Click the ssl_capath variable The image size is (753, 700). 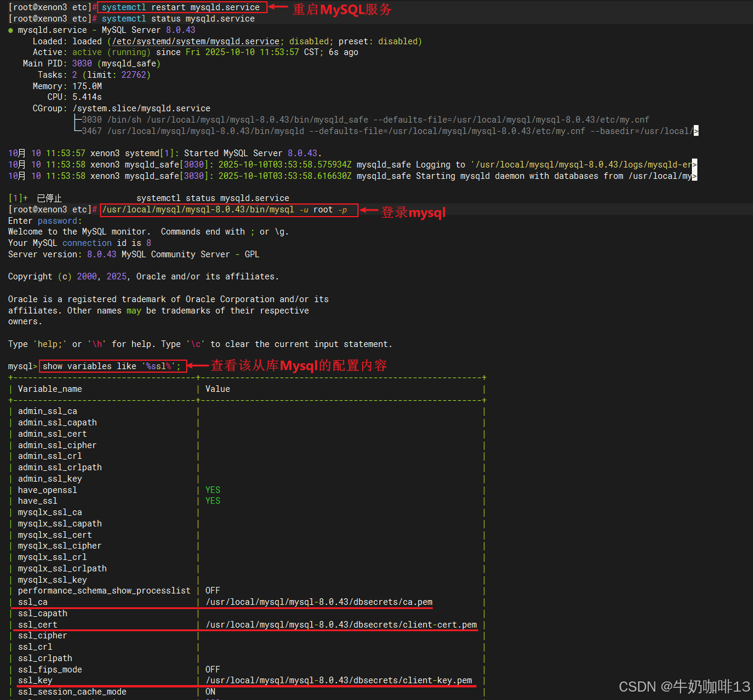click(42, 613)
